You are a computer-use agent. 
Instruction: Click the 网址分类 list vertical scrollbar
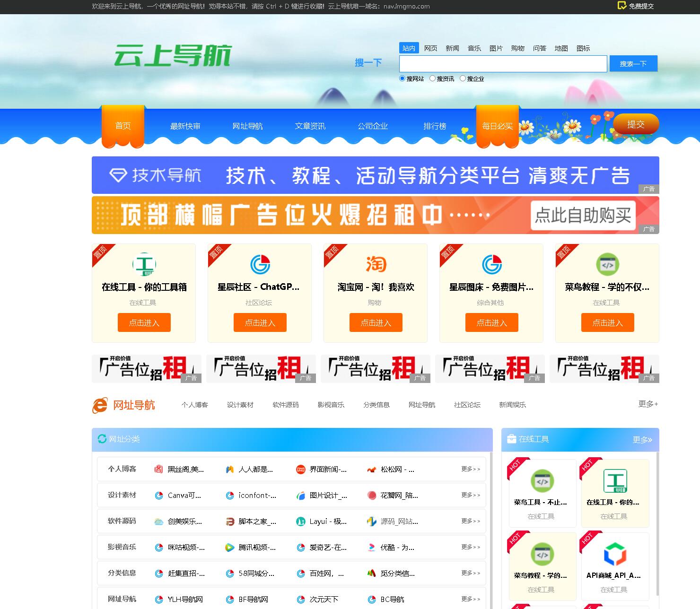point(490,531)
